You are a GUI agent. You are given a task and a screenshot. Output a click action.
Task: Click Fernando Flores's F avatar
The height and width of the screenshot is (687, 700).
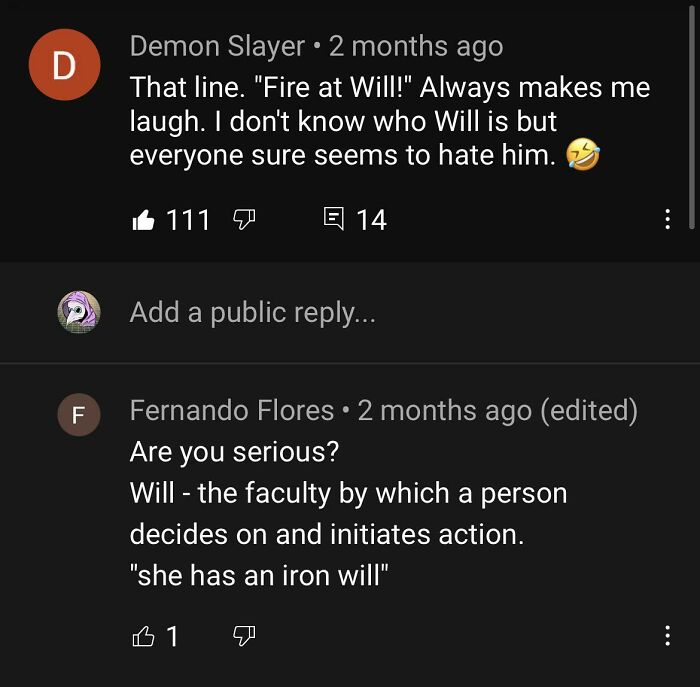coord(78,414)
